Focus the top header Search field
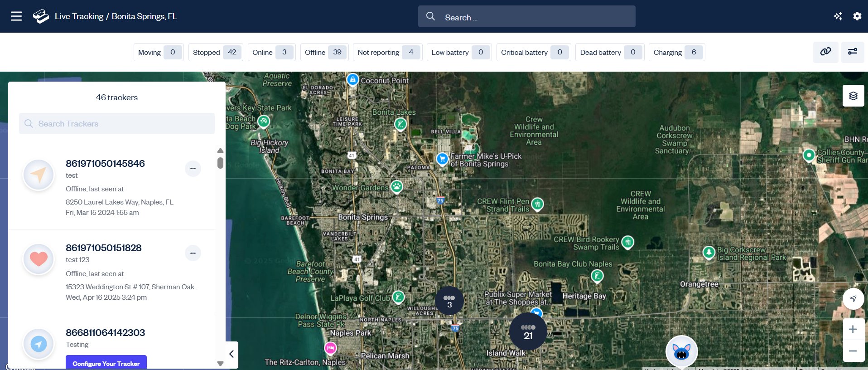 point(527,17)
